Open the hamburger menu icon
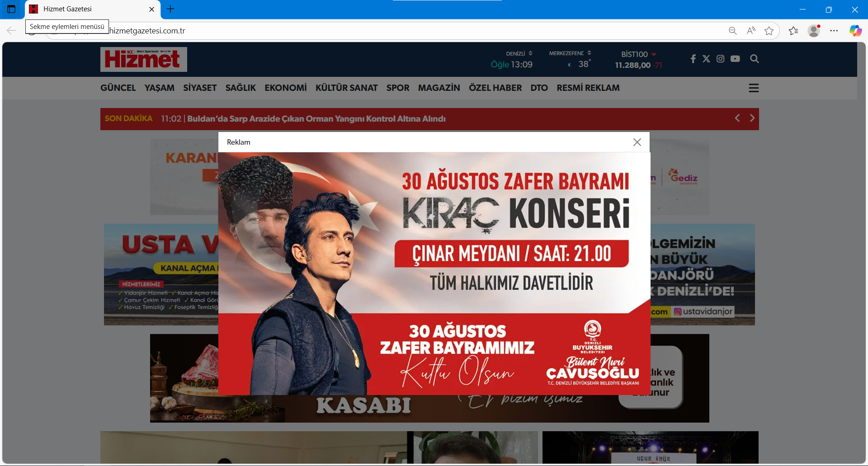The image size is (868, 466). [x=754, y=88]
